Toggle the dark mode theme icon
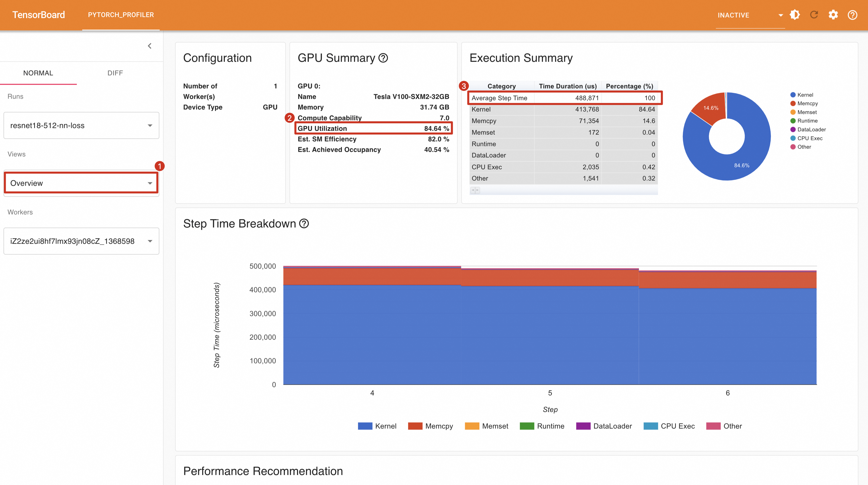868x485 pixels. pyautogui.click(x=794, y=15)
